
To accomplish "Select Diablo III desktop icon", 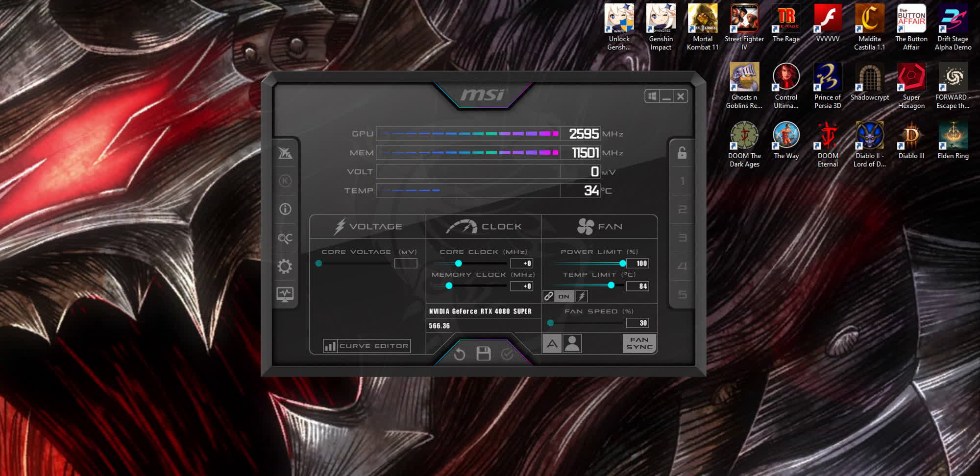I will [911, 141].
